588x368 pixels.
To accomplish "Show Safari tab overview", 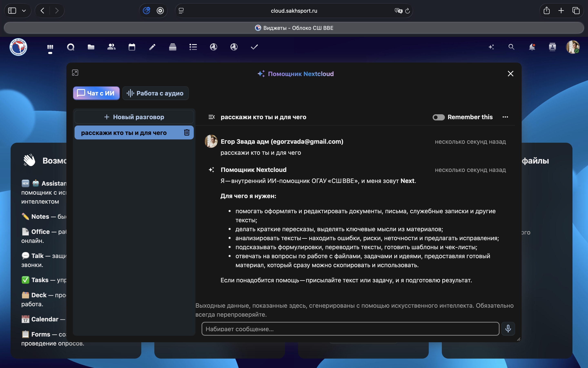I will [576, 11].
